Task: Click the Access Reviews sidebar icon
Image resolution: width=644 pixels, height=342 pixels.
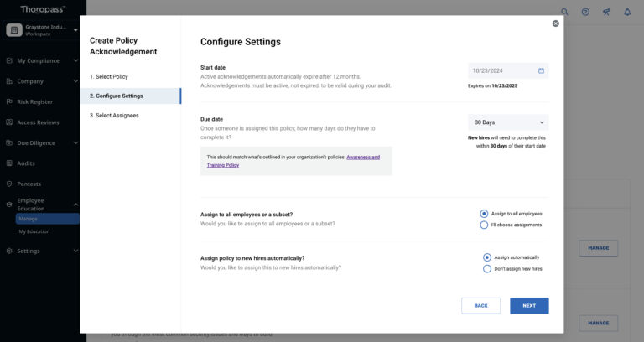Action: 9,122
